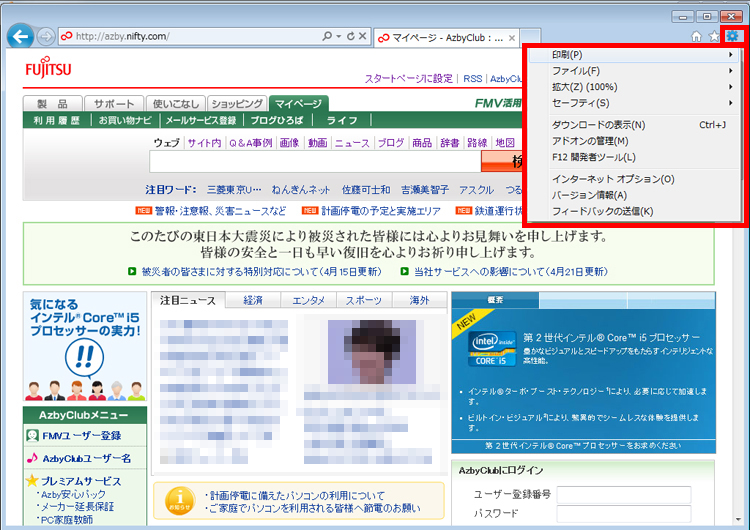The image size is (750, 530).
Task: Click the browser forward arrow button
Action: click(46, 37)
